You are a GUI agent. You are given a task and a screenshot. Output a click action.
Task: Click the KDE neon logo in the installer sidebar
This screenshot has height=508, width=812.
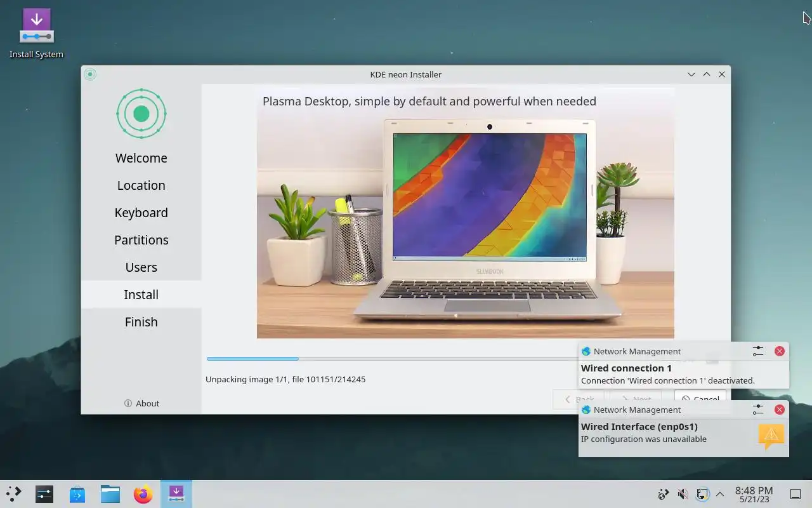click(x=141, y=114)
